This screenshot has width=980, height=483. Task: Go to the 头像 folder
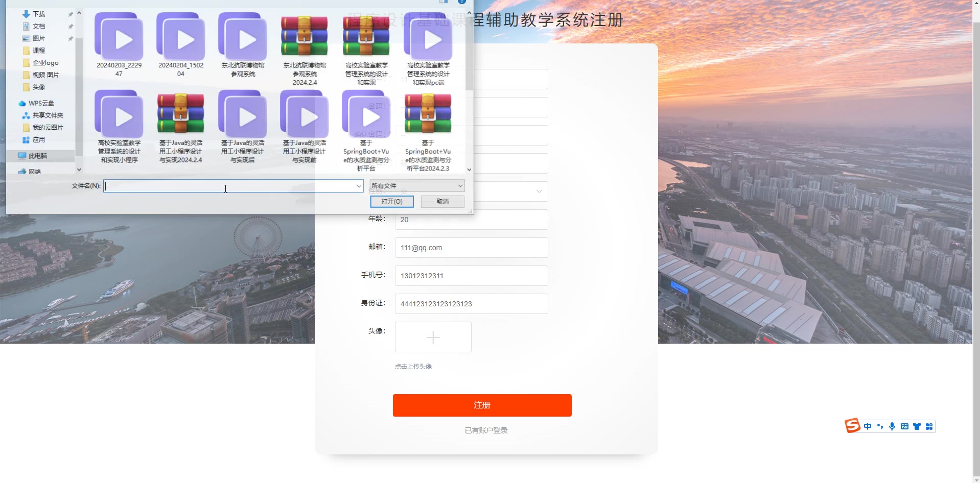(x=39, y=87)
